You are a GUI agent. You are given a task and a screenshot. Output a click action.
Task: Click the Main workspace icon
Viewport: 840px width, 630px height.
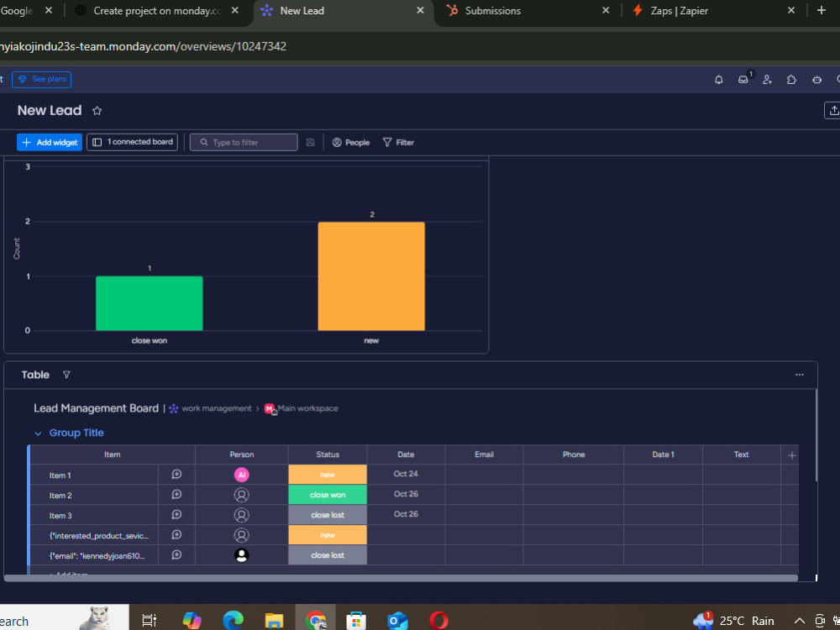pos(270,409)
